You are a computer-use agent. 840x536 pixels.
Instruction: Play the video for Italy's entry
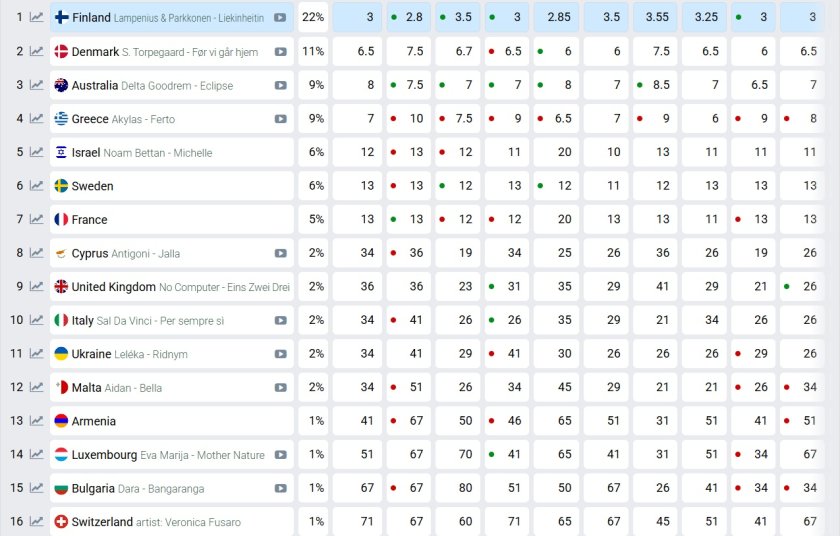tap(281, 320)
